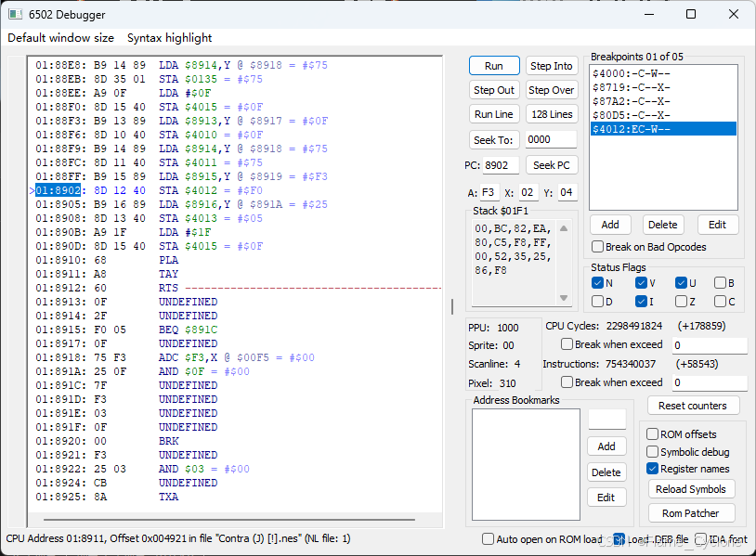Focus the Y register field showing 04
Image resolution: width=756 pixels, height=556 pixels.
point(567,192)
